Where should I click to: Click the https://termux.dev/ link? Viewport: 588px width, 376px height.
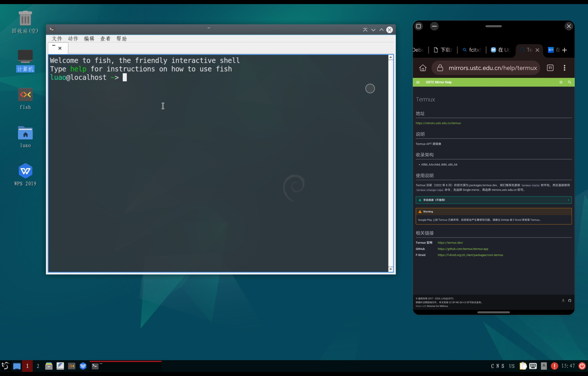click(450, 243)
